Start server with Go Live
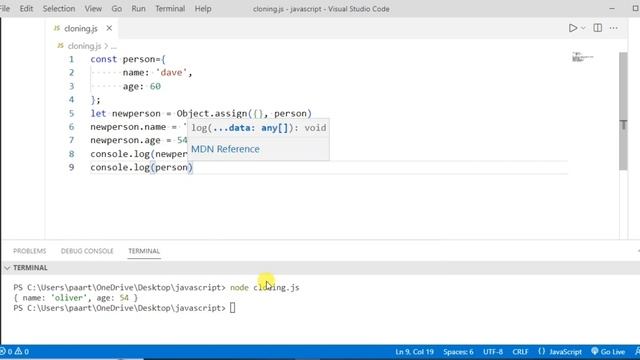The height and width of the screenshot is (360, 640). tap(608, 351)
